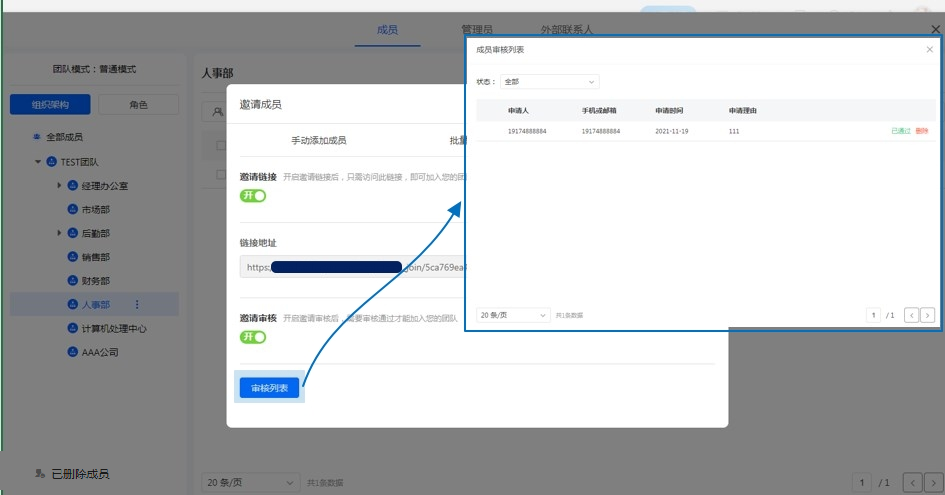The width and height of the screenshot is (945, 495).
Task: Toggle the 邀请链接 switch off
Action: click(x=253, y=196)
